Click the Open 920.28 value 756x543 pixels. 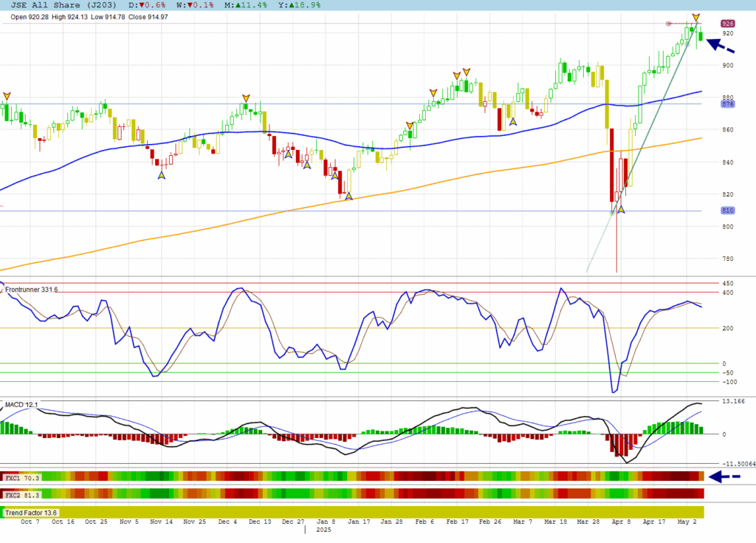tap(30, 17)
